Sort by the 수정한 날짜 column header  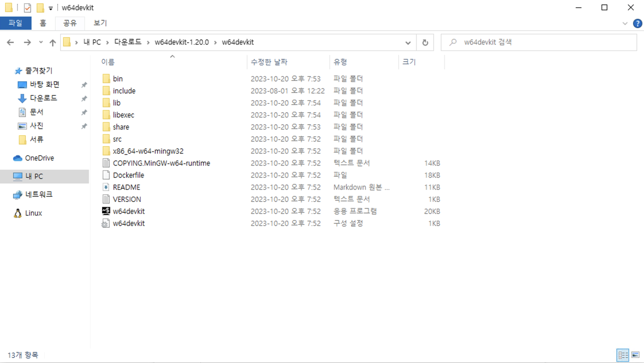(269, 62)
